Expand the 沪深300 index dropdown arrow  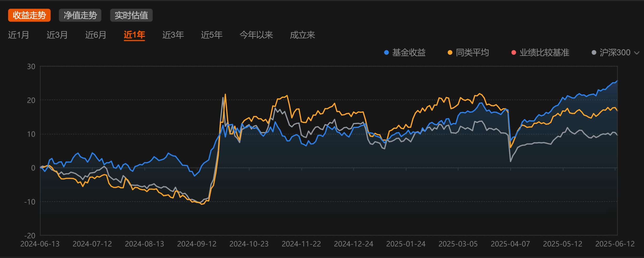(637, 53)
